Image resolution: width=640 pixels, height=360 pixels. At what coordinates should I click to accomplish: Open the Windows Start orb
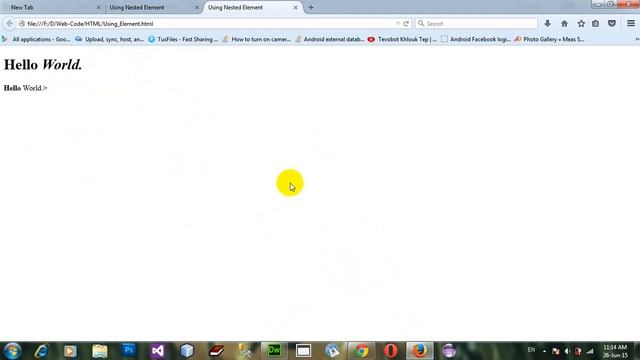coord(12,351)
